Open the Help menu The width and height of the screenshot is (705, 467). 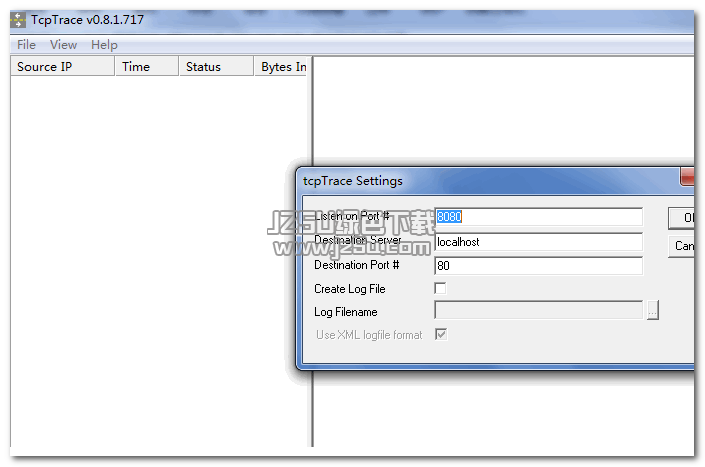click(x=104, y=45)
